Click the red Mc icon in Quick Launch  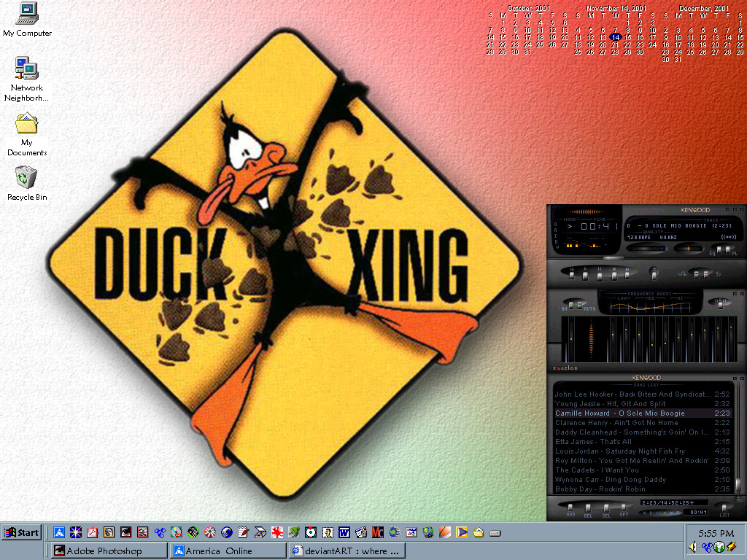[378, 532]
